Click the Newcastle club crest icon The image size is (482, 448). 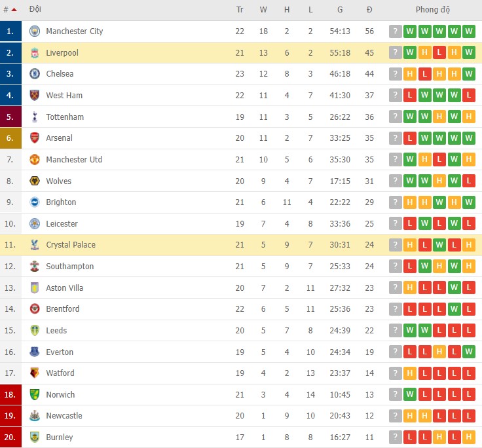(35, 416)
